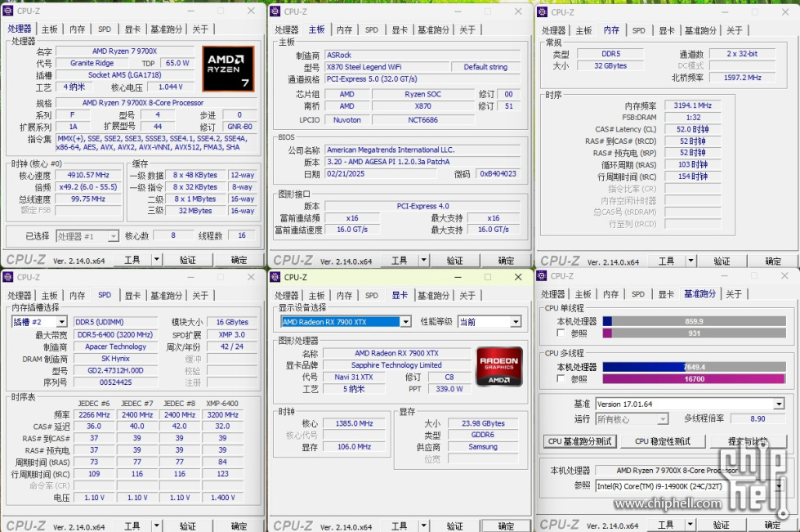Click the 显卡品牌 value Sapphire Technology Limited
The height and width of the screenshot is (532, 800).
tap(396, 365)
